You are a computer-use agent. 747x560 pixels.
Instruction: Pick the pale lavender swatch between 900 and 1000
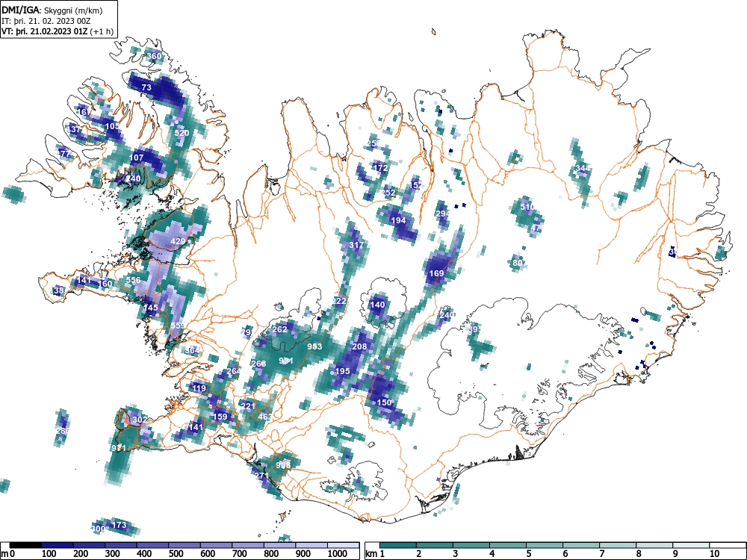pyautogui.click(x=311, y=545)
